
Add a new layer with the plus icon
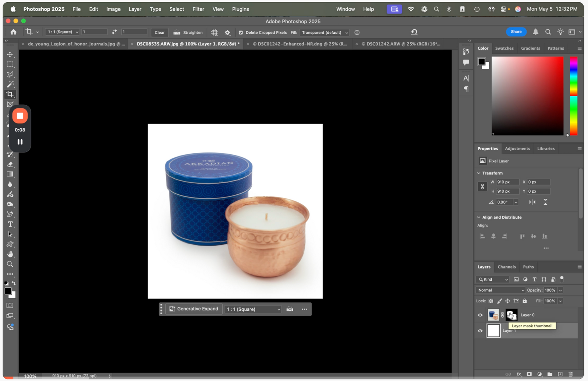point(560,374)
